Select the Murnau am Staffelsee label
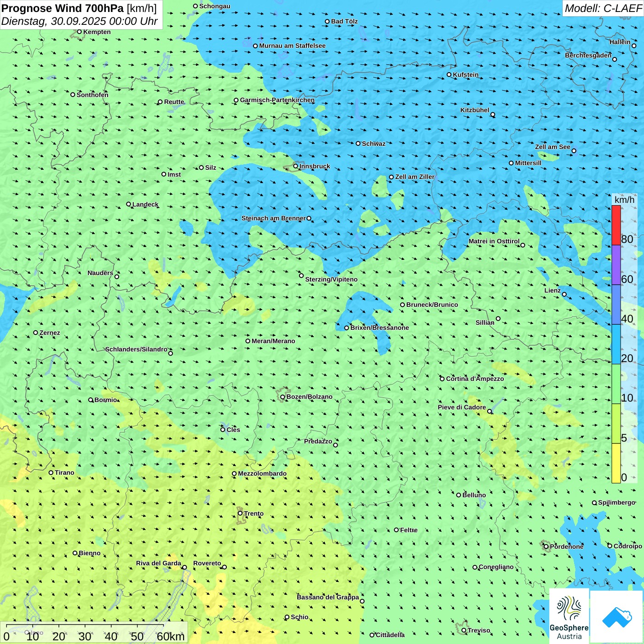 click(293, 46)
